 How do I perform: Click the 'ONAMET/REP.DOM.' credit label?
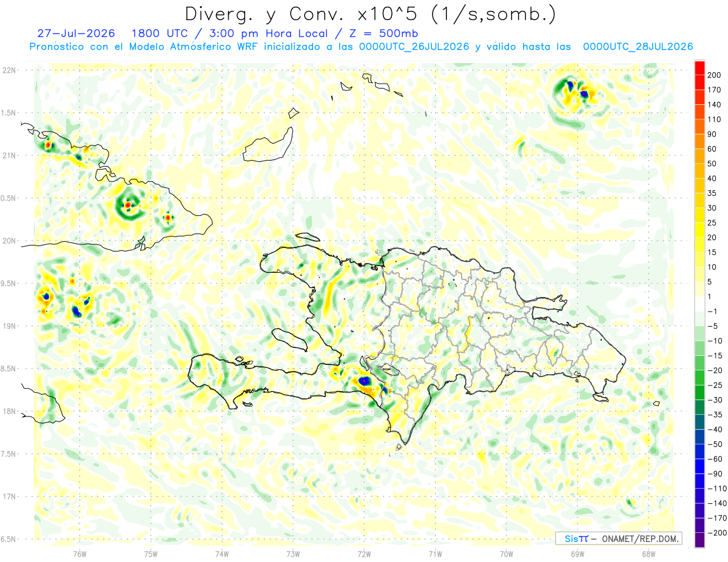639,538
